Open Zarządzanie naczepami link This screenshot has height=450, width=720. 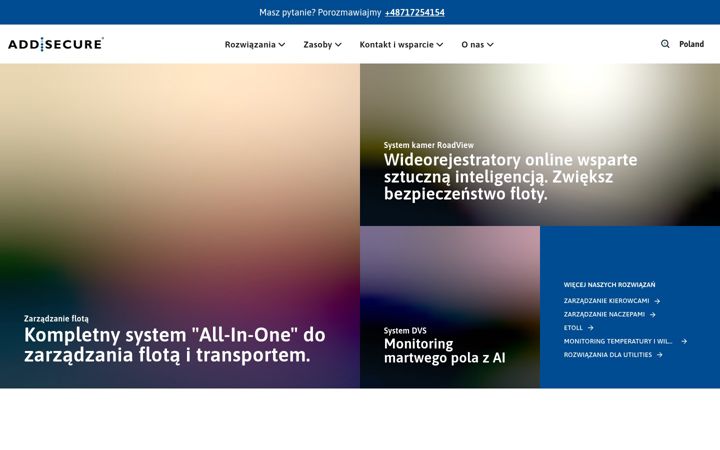(604, 315)
